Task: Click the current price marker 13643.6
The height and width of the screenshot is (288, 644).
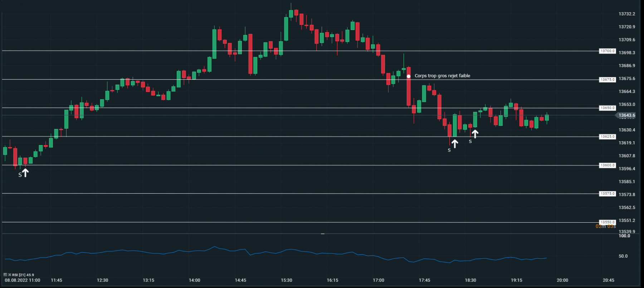Action: tap(626, 115)
